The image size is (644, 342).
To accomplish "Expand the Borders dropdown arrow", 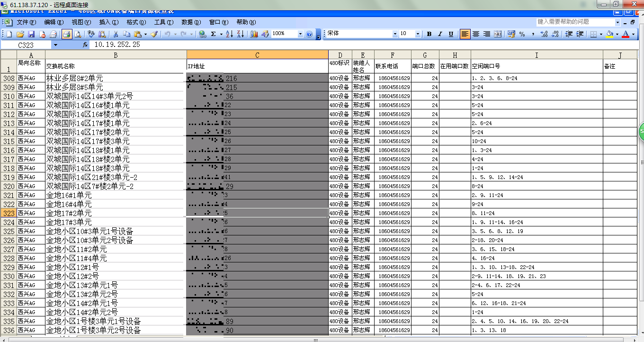I will pos(601,34).
